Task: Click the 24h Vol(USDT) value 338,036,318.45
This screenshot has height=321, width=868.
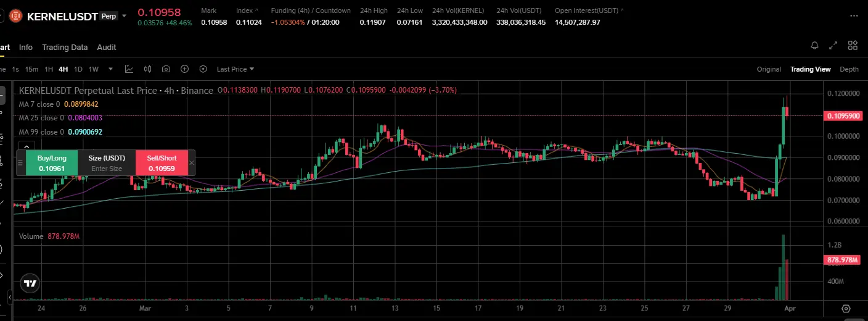Action: 521,22
